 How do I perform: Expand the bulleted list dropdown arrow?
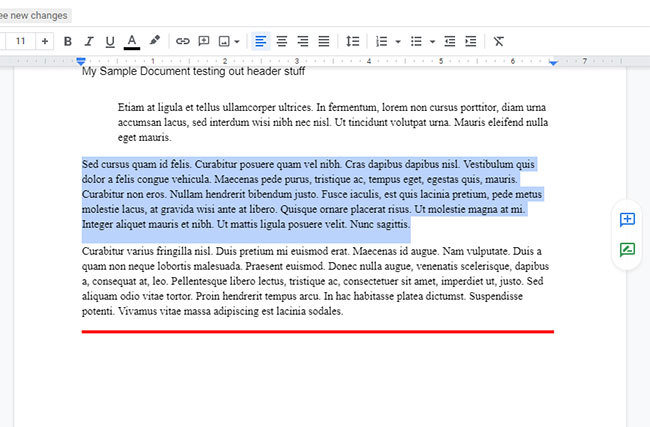pos(432,42)
